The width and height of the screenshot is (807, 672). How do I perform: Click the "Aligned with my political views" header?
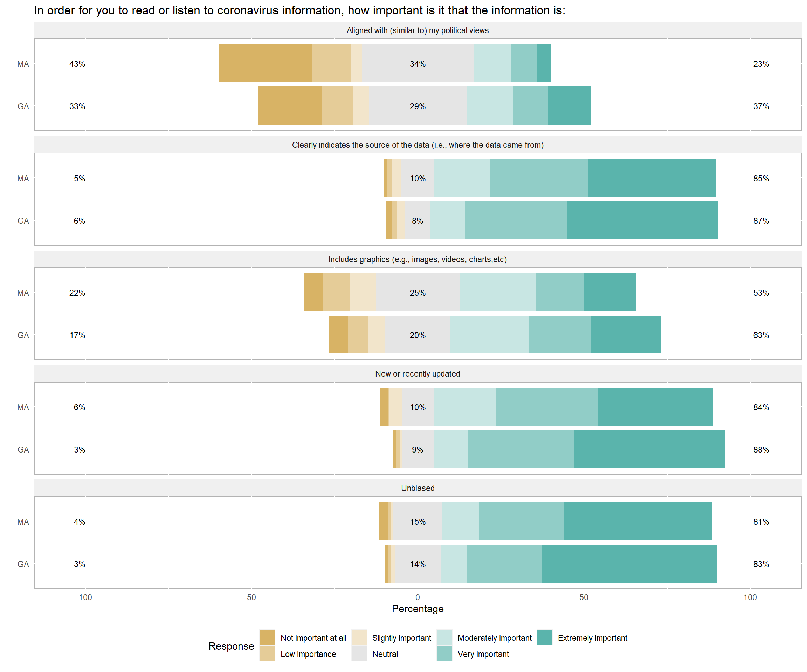click(x=418, y=30)
